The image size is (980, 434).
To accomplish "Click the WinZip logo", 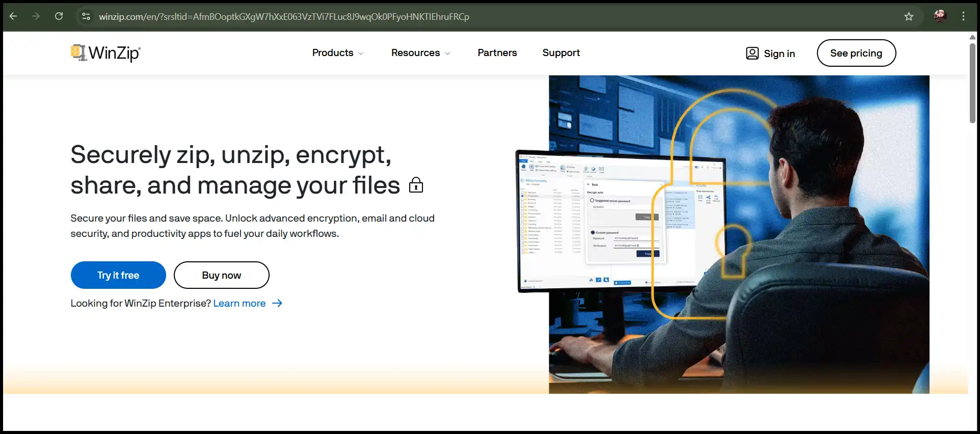I will 105,52.
